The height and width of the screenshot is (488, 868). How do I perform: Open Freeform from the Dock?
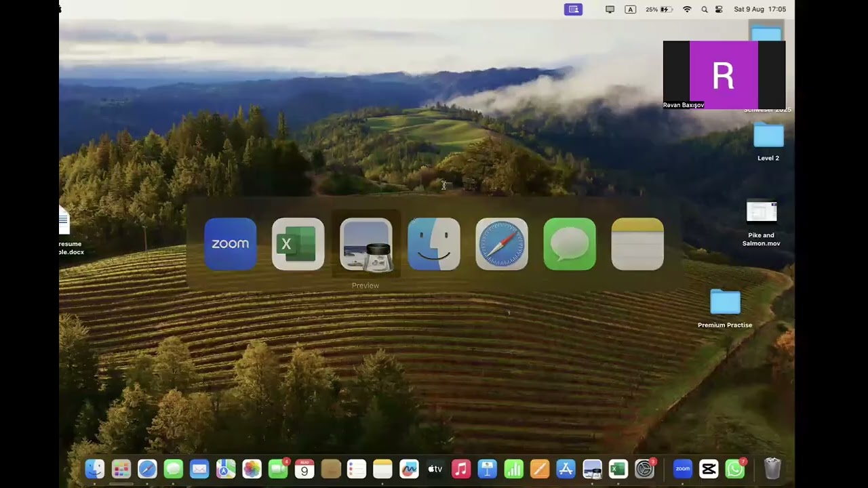click(409, 468)
